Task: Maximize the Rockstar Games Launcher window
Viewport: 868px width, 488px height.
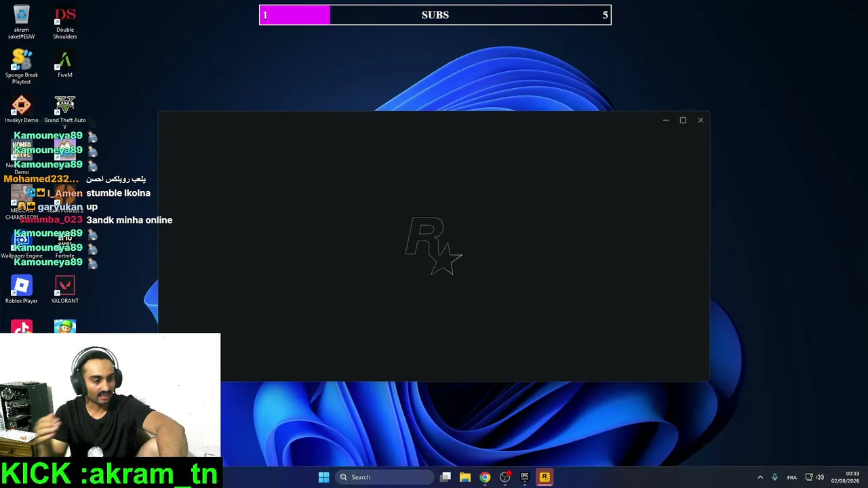Action: pos(683,120)
